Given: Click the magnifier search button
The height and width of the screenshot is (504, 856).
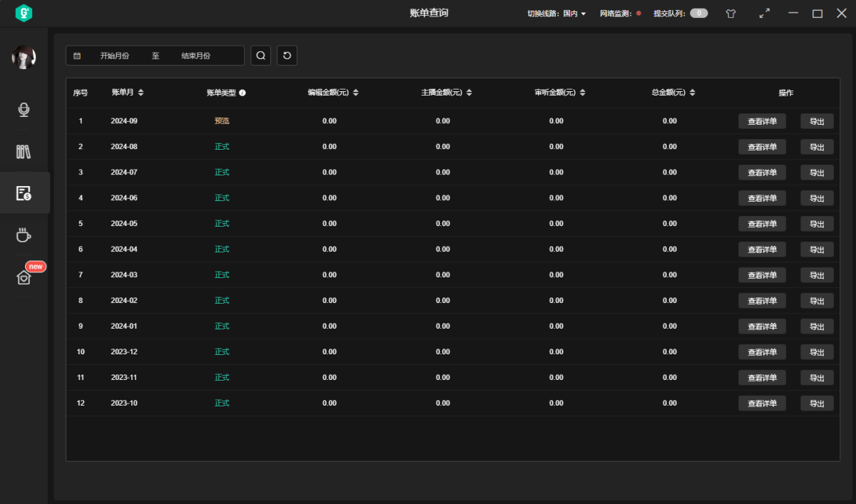Looking at the screenshot, I should coord(260,56).
